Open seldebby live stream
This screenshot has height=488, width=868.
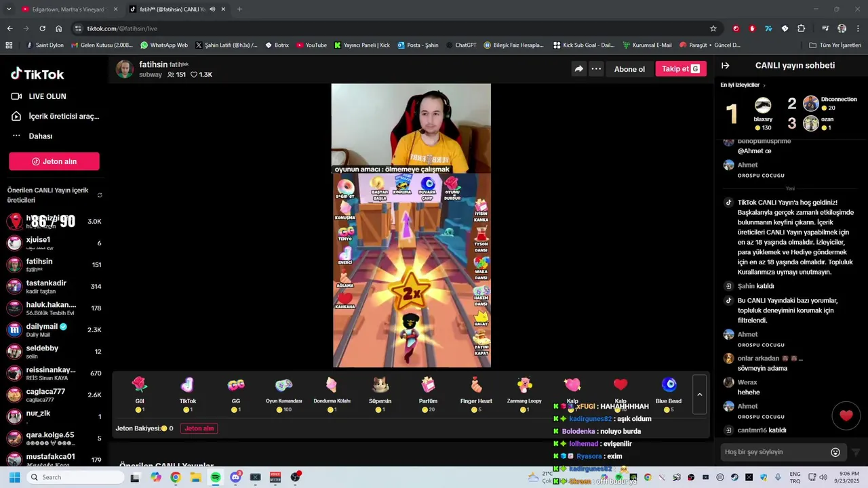point(54,351)
